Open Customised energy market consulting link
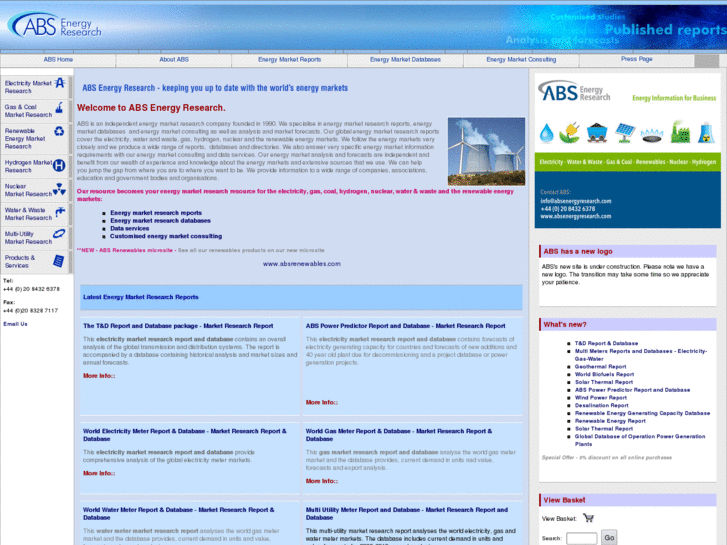The height and width of the screenshot is (545, 727). pyautogui.click(x=166, y=236)
